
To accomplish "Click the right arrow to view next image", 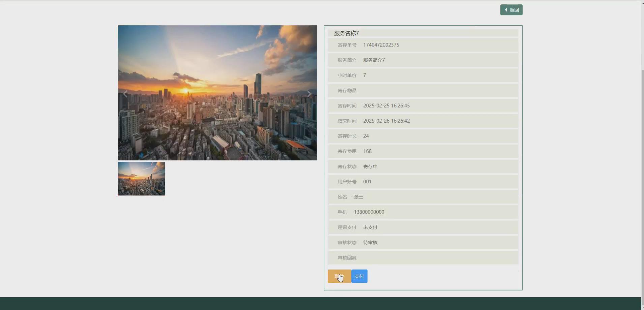I will [x=309, y=93].
